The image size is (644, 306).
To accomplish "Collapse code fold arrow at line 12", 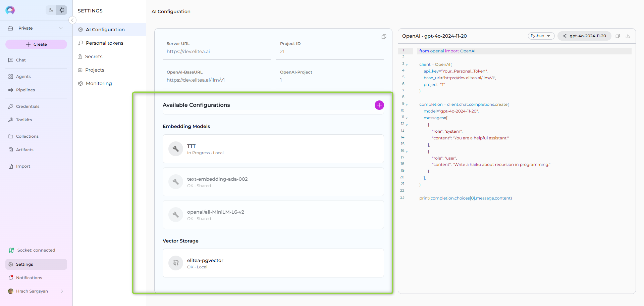I will [407, 125].
